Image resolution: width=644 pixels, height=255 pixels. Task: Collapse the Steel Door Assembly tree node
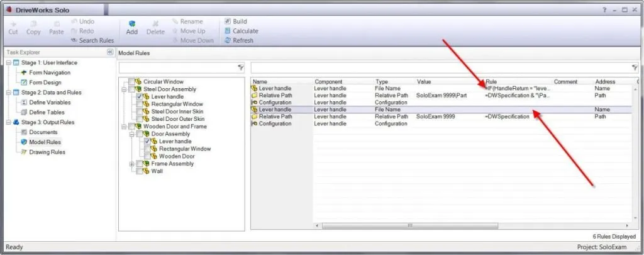pos(123,89)
